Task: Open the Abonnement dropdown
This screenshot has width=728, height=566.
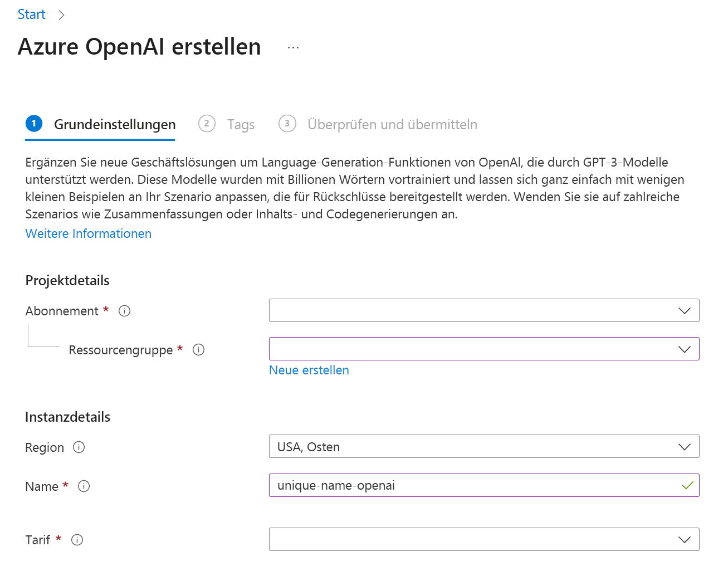Action: click(484, 310)
